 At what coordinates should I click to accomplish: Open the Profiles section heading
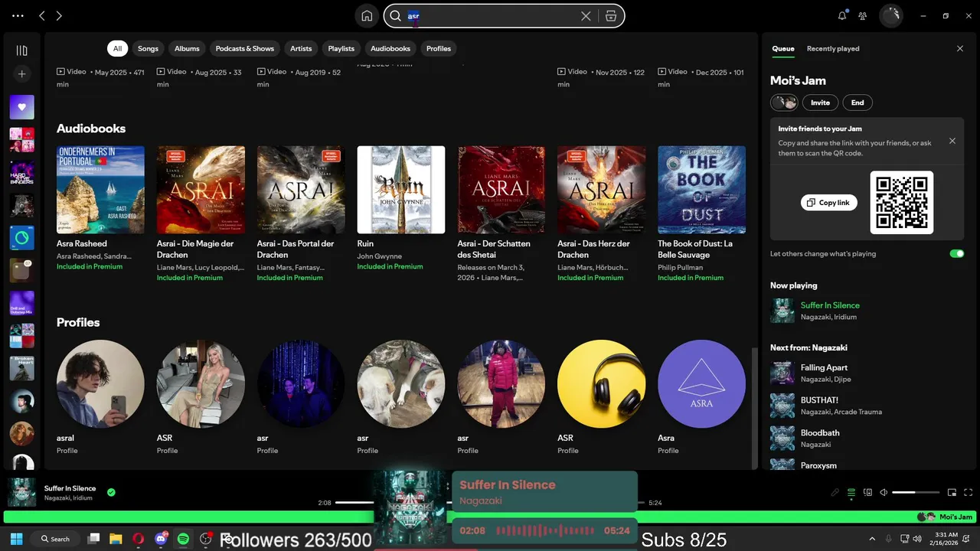point(78,322)
